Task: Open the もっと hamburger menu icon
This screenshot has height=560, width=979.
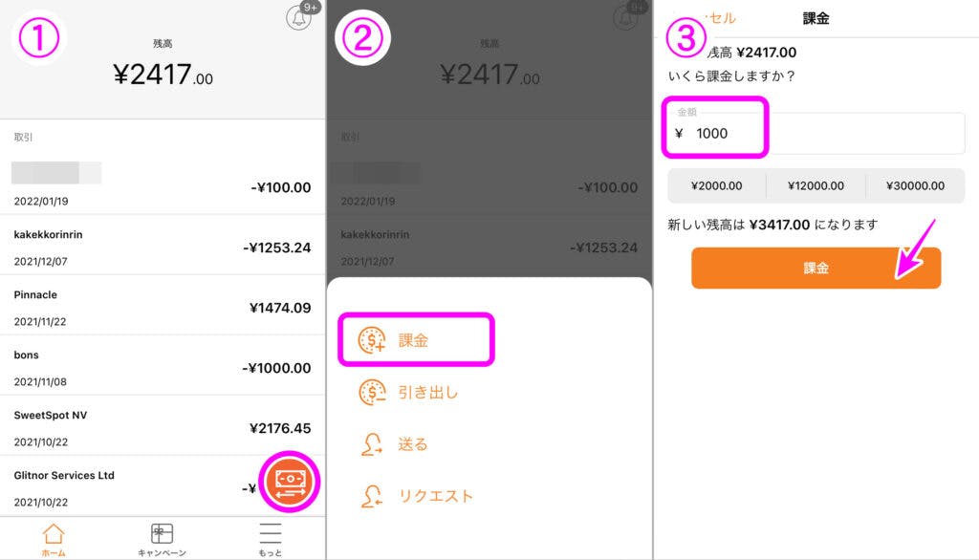Action: [x=271, y=534]
